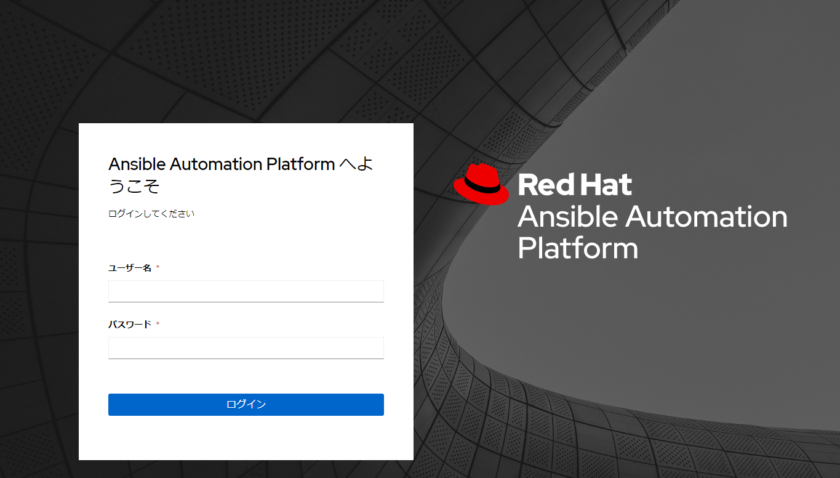The image size is (840, 478).
Task: Click the red asterisk beside ユーザー名
Action: (158, 266)
